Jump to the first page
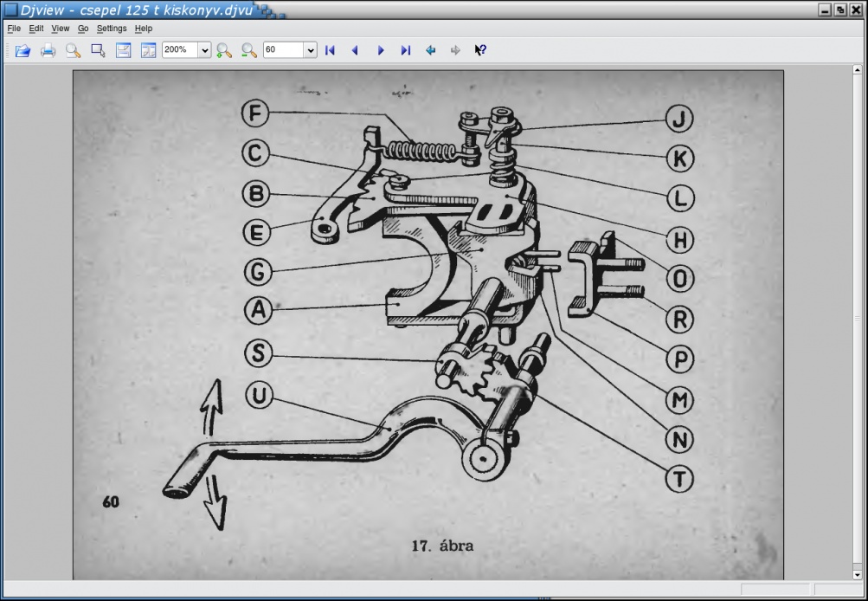Viewport: 868px width, 601px height. [330, 50]
